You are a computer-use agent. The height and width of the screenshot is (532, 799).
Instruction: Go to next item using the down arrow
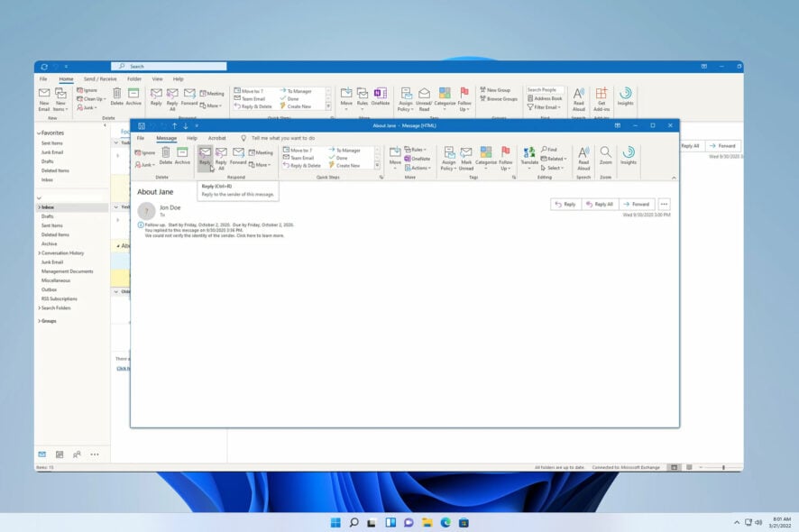pos(186,126)
